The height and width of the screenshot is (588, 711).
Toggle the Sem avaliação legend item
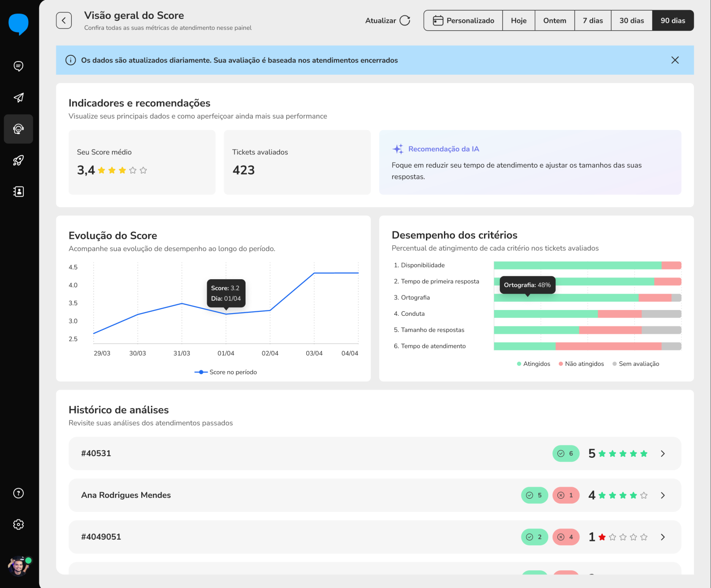coord(636,364)
